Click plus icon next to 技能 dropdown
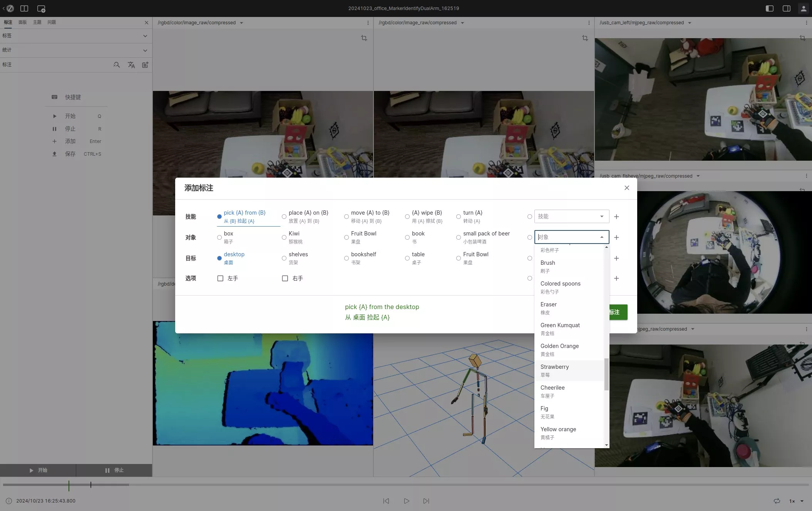 pyautogui.click(x=616, y=217)
